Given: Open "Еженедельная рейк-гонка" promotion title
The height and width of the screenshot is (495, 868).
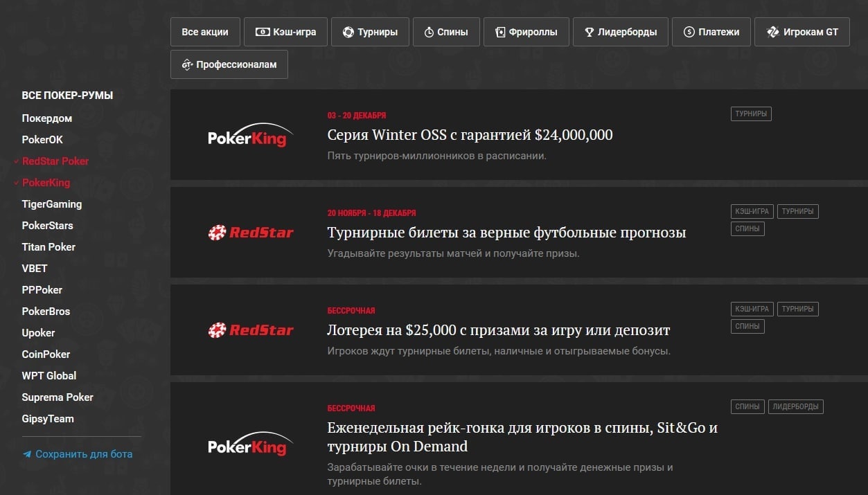Looking at the screenshot, I should (522, 437).
